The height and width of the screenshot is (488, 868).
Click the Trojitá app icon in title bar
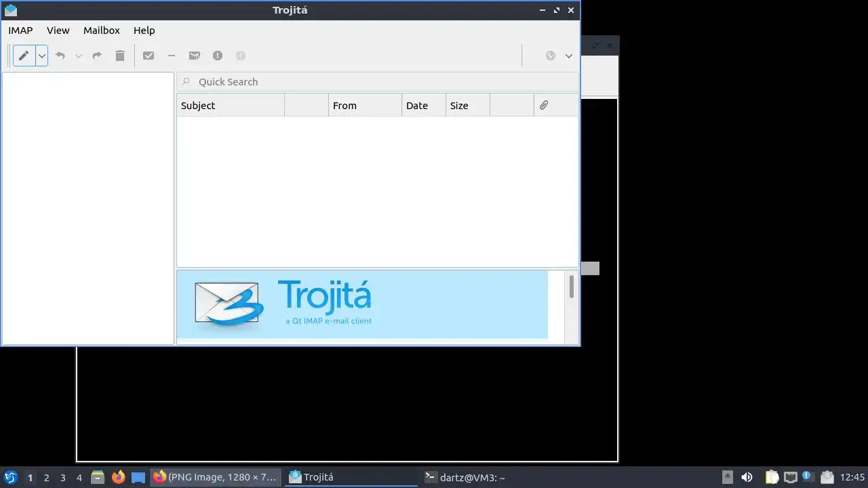(x=10, y=10)
